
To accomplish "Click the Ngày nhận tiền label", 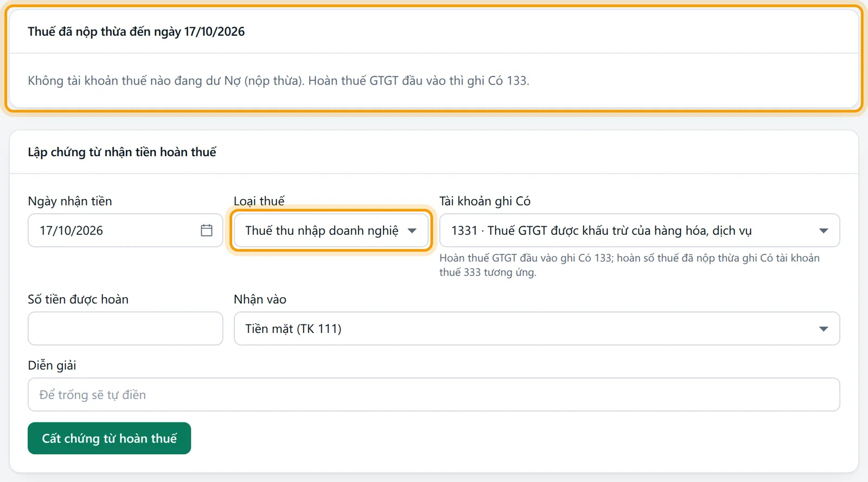I will click(x=70, y=201).
